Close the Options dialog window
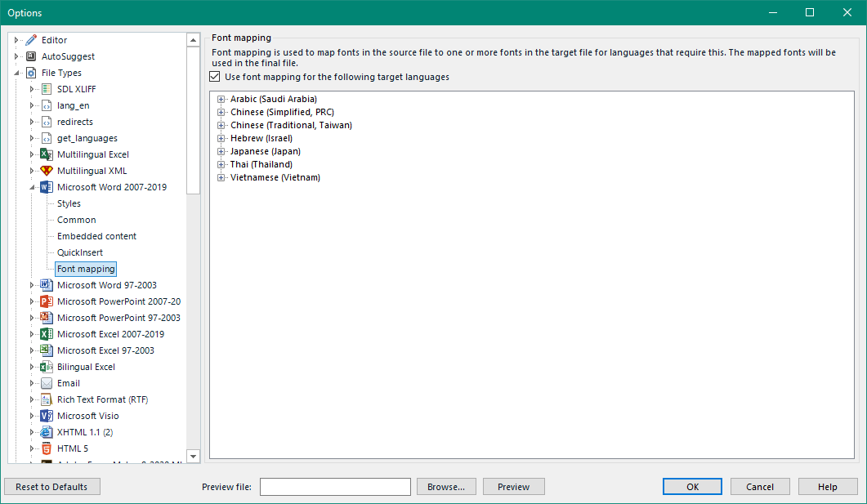This screenshot has height=504, width=867. click(x=847, y=12)
